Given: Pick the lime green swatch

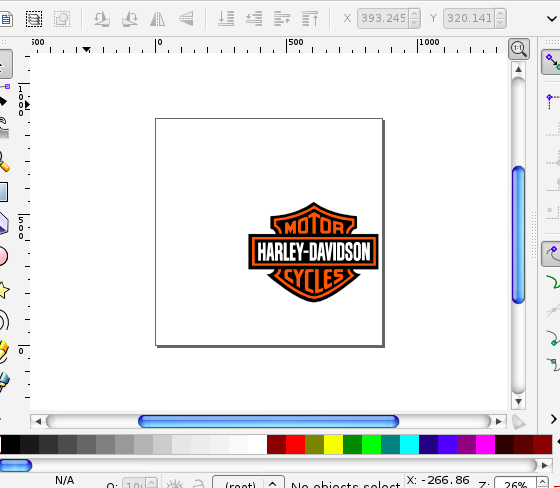Looking at the screenshot, I should pos(371,444).
